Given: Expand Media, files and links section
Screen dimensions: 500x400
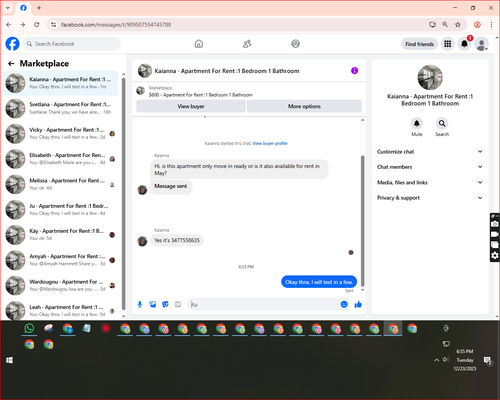Looking at the screenshot, I should [x=430, y=182].
